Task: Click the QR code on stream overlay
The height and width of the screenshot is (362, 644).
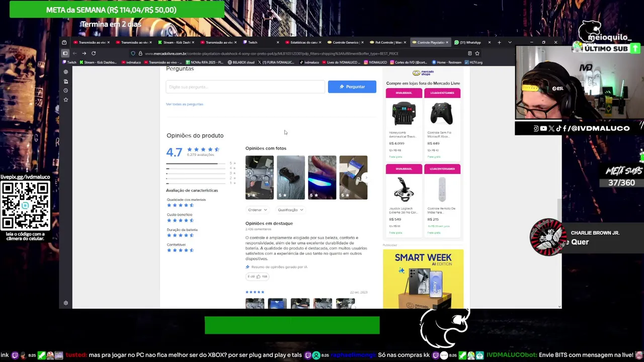Action: 25,206
